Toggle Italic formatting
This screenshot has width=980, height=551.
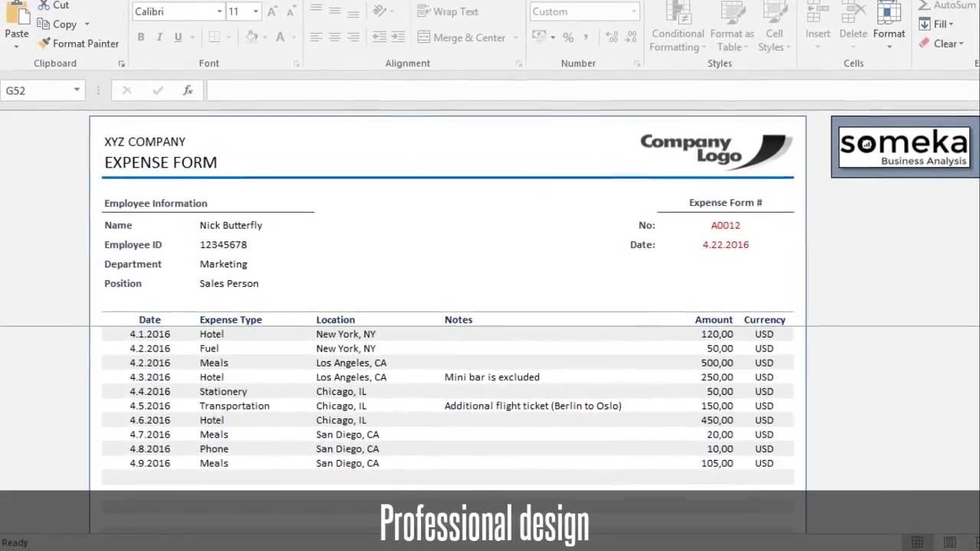tap(159, 37)
